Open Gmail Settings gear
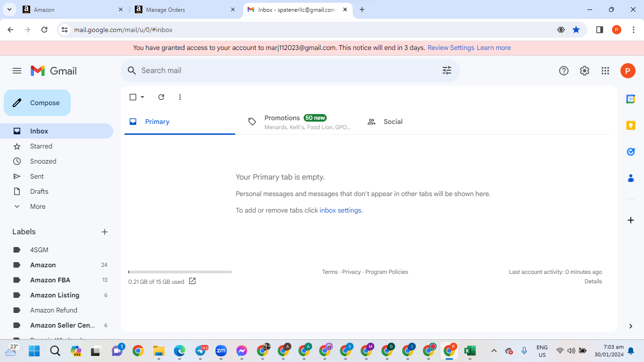 (x=585, y=71)
